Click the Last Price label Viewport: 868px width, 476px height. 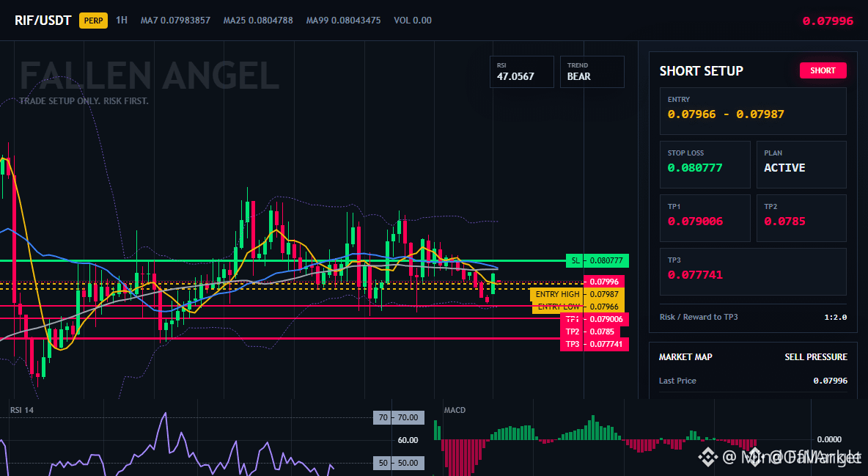pos(677,381)
